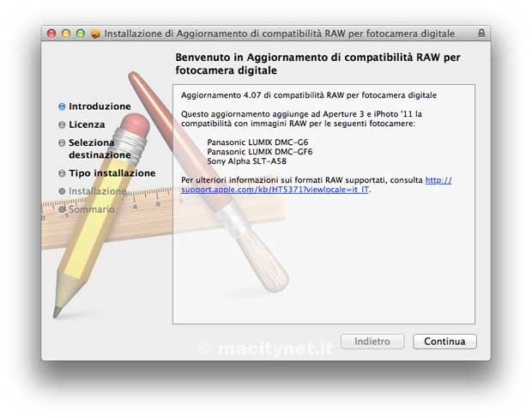Image resolution: width=532 pixels, height=418 pixels.
Task: Click the blue bullet beside Introduzione
Action: click(x=62, y=106)
